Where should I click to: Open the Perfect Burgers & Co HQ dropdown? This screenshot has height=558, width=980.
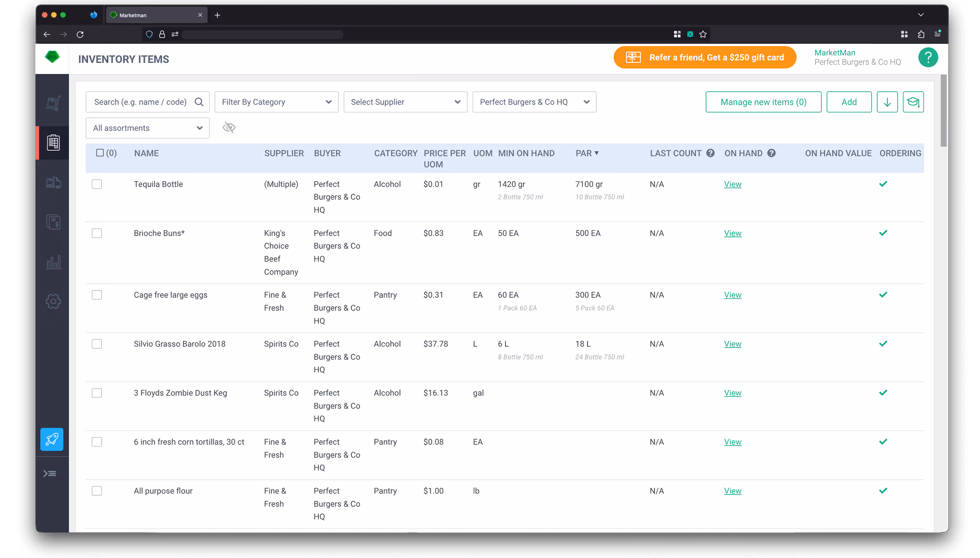pyautogui.click(x=534, y=102)
